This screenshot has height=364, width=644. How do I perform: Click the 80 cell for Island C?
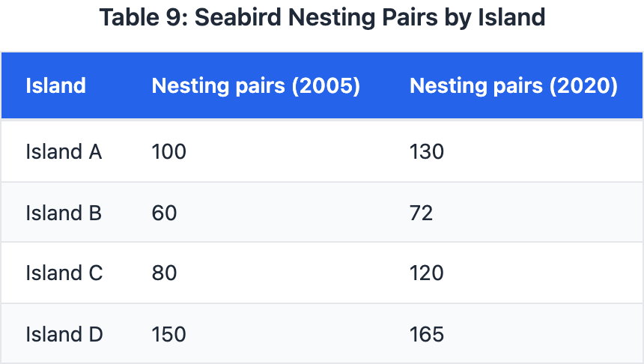point(164,273)
